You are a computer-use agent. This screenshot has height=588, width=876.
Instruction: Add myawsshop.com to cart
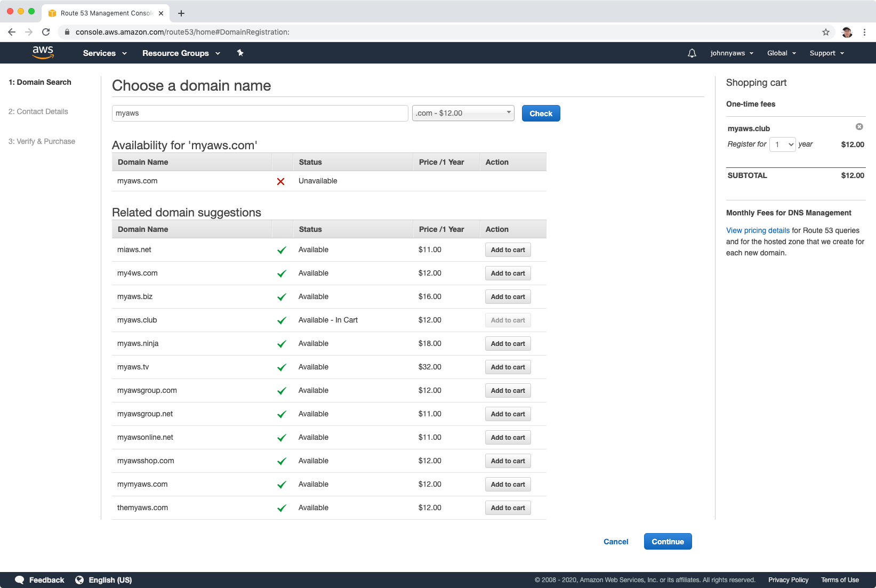click(508, 461)
